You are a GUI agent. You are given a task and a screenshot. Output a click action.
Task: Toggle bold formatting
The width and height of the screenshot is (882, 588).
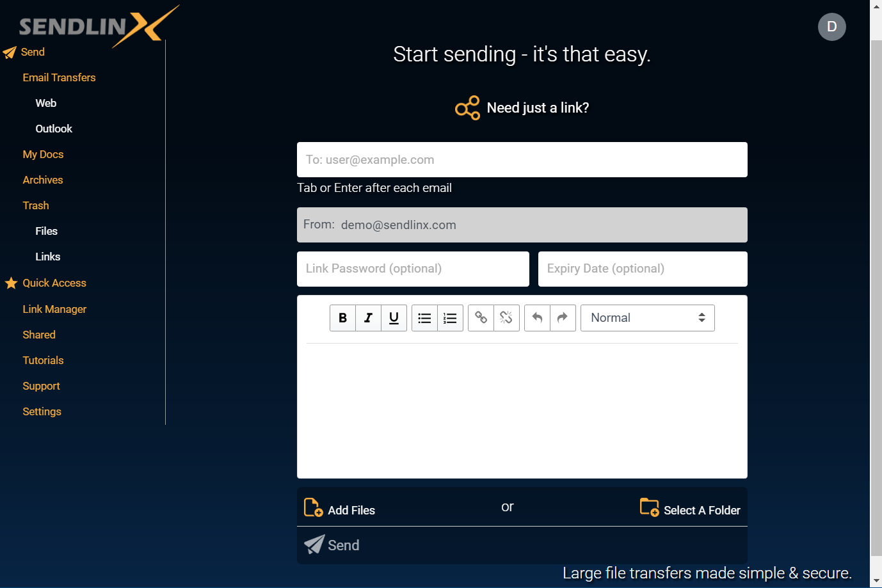pyautogui.click(x=342, y=318)
